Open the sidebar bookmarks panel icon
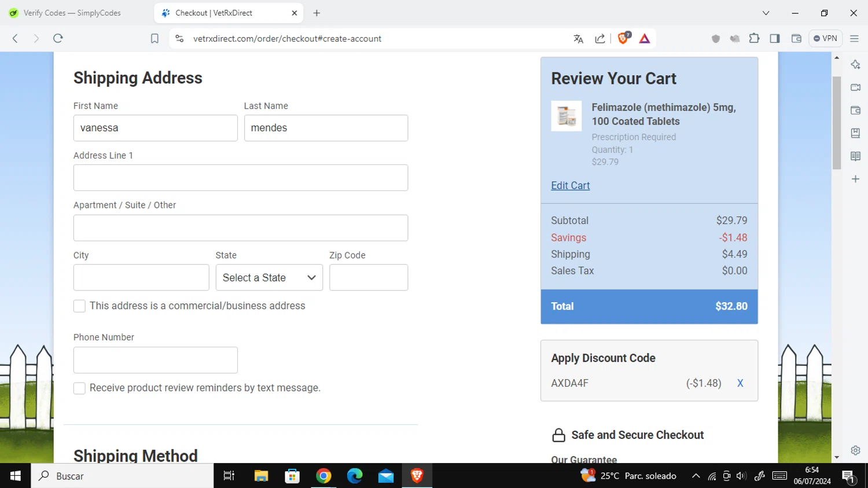Viewport: 868px width, 488px height. (x=855, y=133)
